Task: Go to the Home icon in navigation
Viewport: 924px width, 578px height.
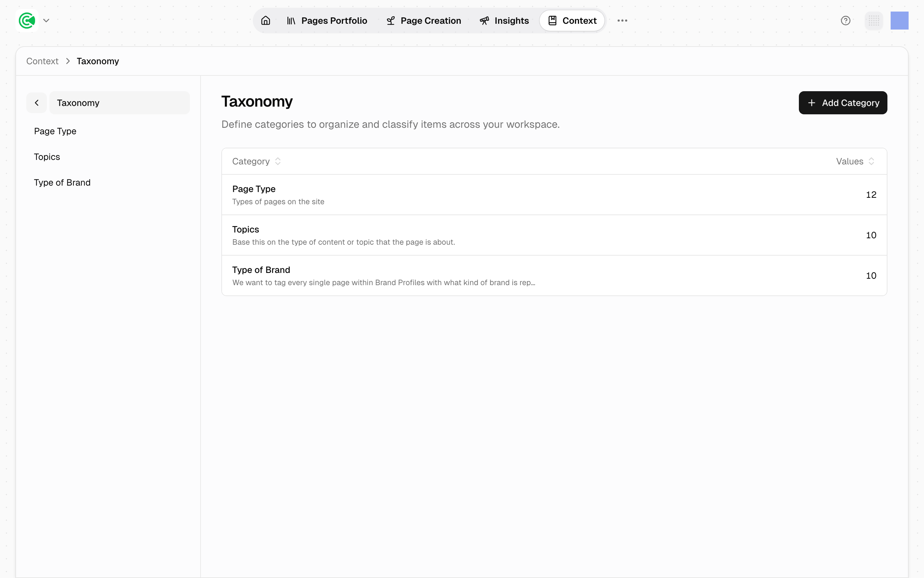Action: coord(266,21)
